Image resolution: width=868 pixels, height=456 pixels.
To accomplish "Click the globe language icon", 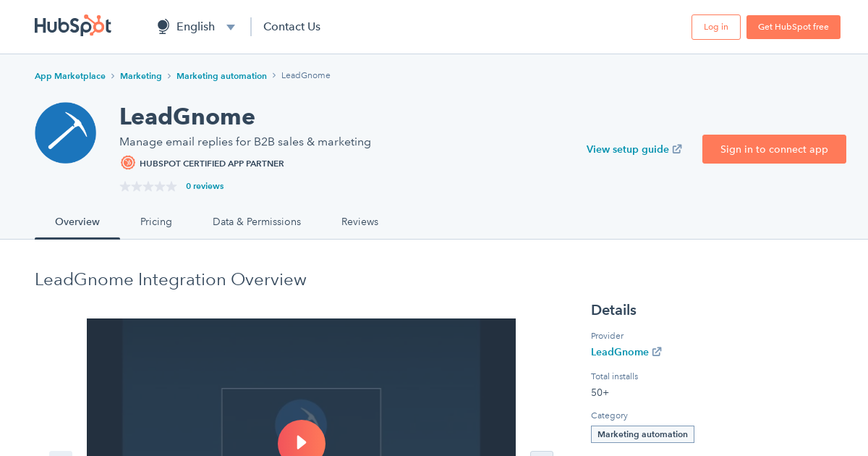I will pyautogui.click(x=162, y=26).
